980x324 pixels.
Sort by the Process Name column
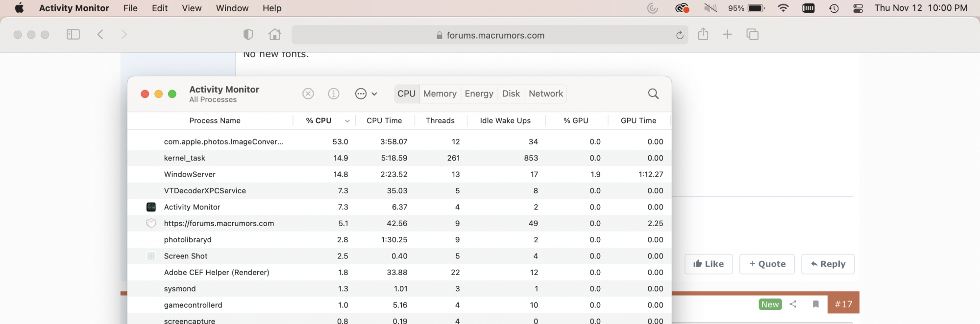[x=215, y=120]
